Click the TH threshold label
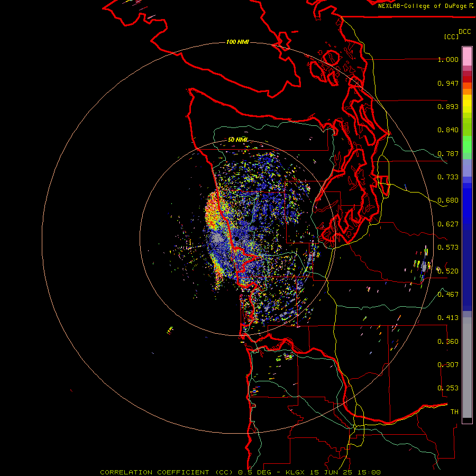This screenshot has height=476, width=476. pyautogui.click(x=454, y=412)
